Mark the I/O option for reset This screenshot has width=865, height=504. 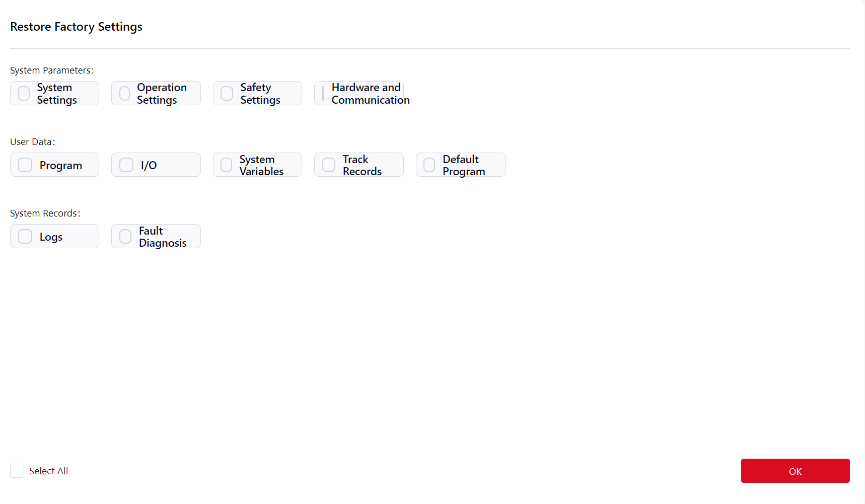(126, 165)
